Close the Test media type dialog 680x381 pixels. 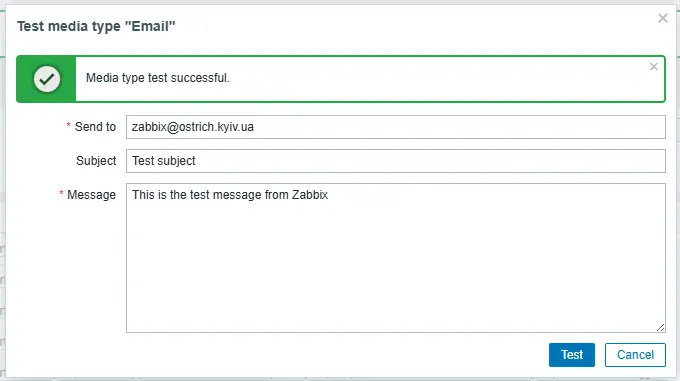coord(663,18)
